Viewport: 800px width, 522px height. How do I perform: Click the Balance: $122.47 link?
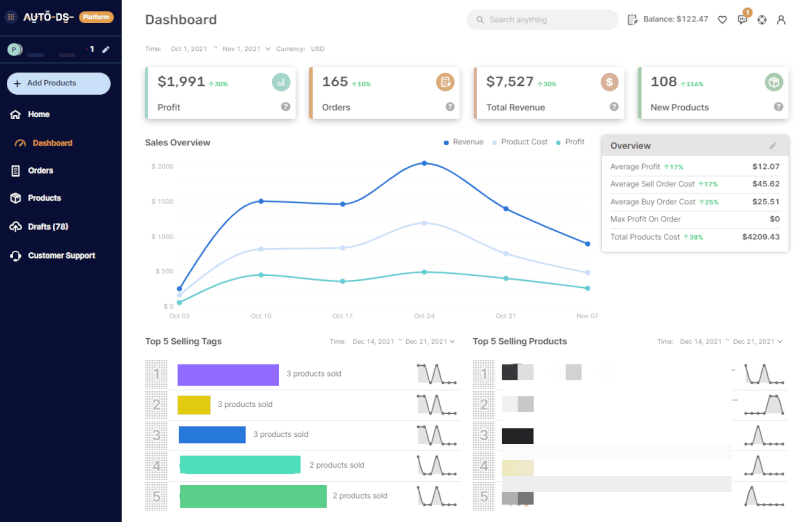point(667,20)
